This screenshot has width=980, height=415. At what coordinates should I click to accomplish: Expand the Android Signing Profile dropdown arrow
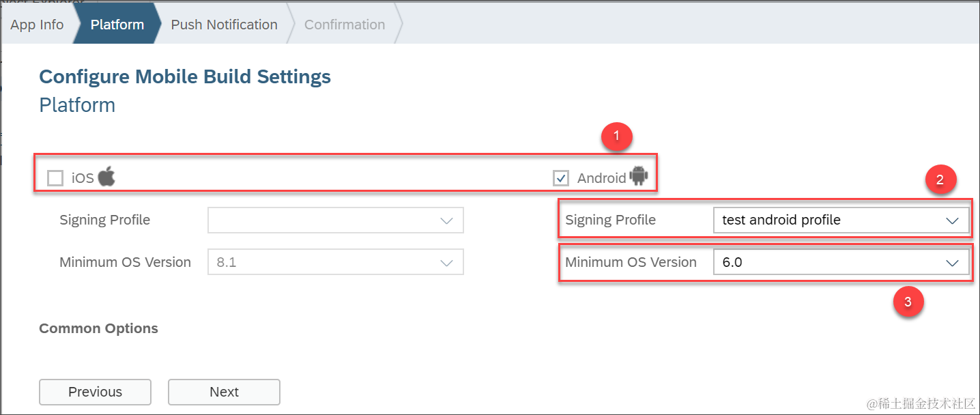[952, 220]
